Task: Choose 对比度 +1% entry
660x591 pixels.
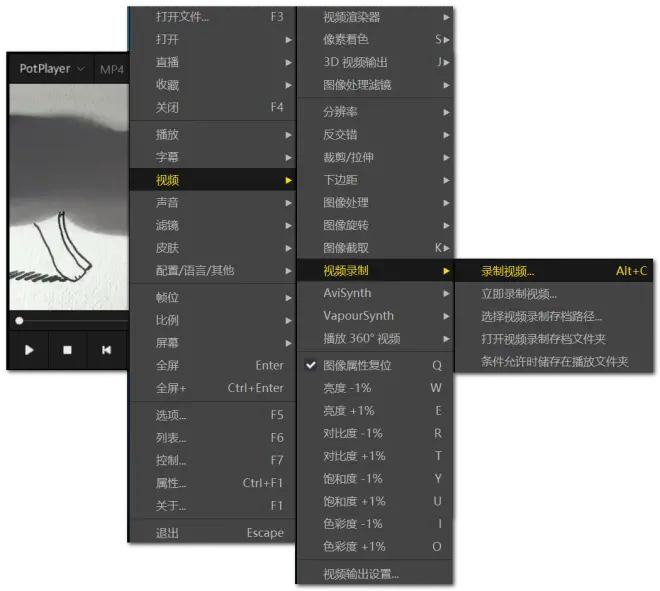Action: tap(375, 456)
